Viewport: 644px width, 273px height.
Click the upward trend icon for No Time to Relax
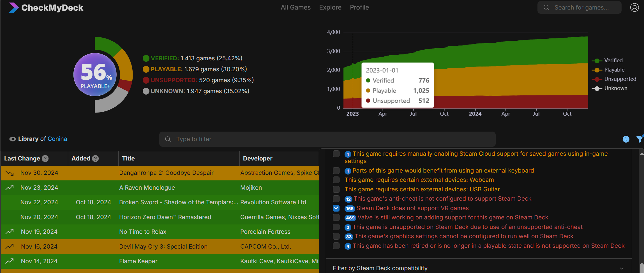[10, 231]
